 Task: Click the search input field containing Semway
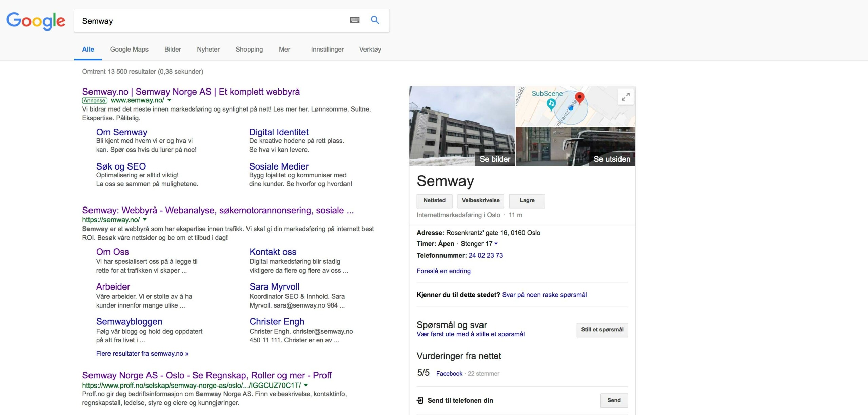[x=203, y=21]
